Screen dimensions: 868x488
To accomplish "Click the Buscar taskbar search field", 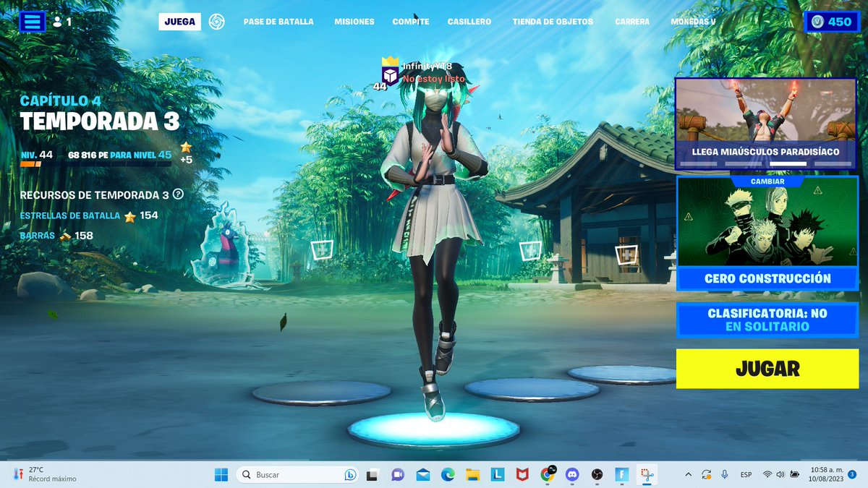I will point(298,475).
